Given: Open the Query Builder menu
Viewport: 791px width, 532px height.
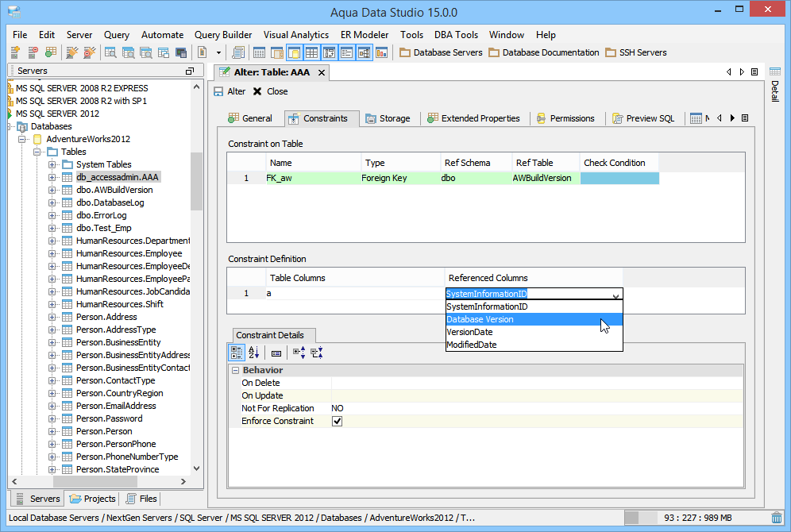Looking at the screenshot, I should tap(223, 35).
